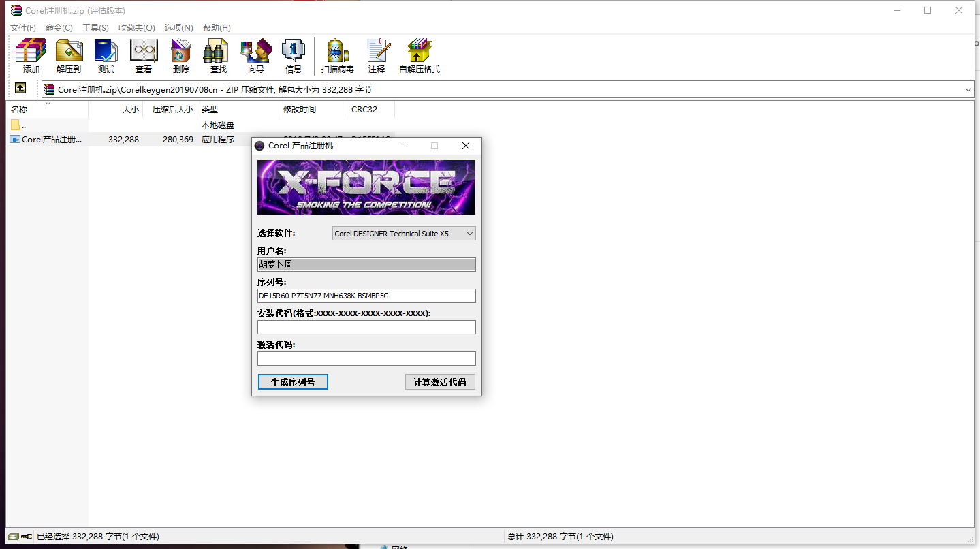980x549 pixels.
Task: Click the serial number (序列号) field
Action: [x=366, y=296]
